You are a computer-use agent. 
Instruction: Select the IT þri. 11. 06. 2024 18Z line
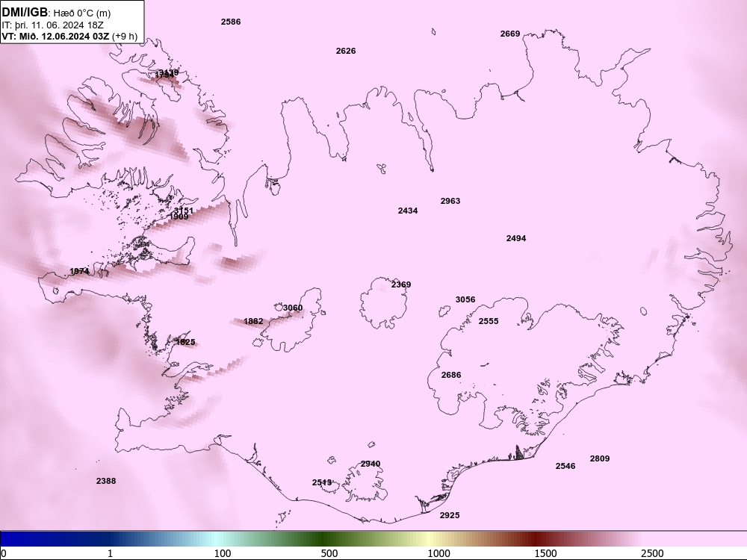52,25
